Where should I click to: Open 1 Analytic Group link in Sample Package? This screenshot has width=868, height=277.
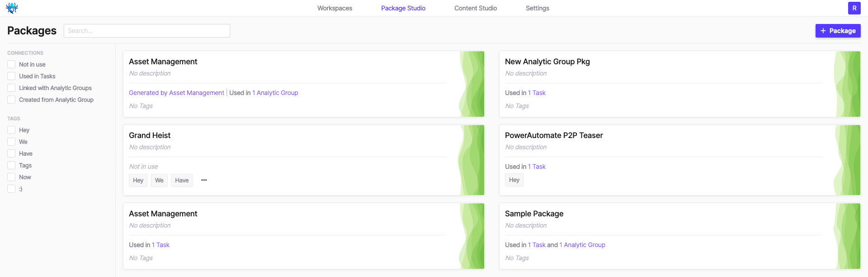[x=582, y=245]
